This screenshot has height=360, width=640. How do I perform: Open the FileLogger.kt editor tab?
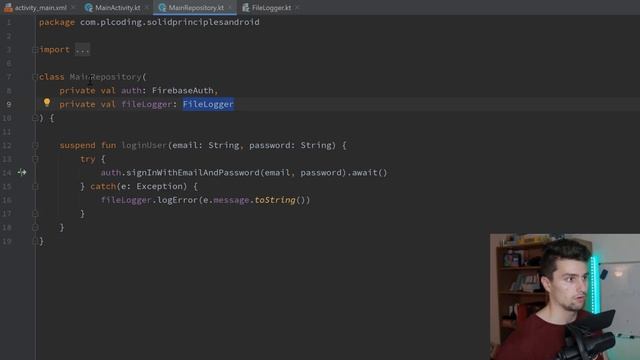[271, 7]
